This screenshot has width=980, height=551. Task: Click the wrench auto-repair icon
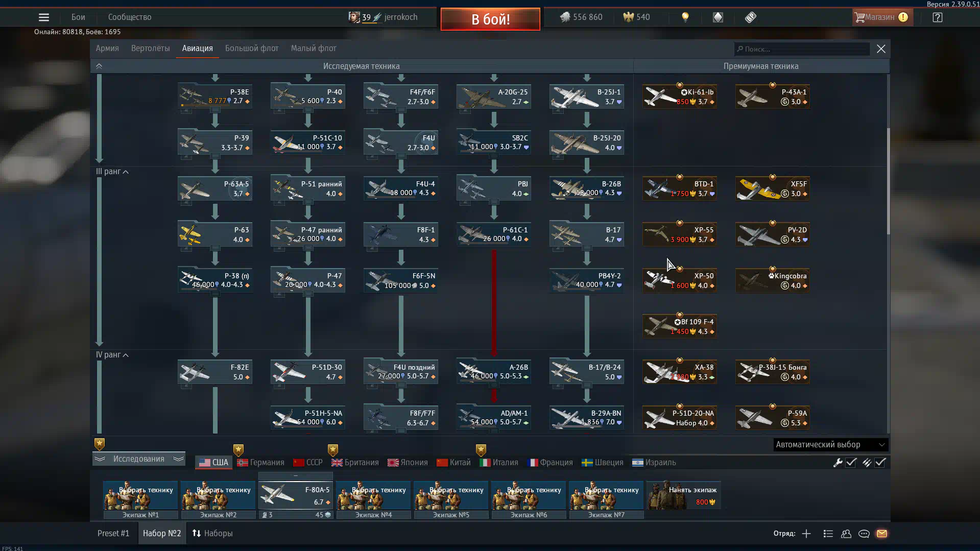pos(838,463)
